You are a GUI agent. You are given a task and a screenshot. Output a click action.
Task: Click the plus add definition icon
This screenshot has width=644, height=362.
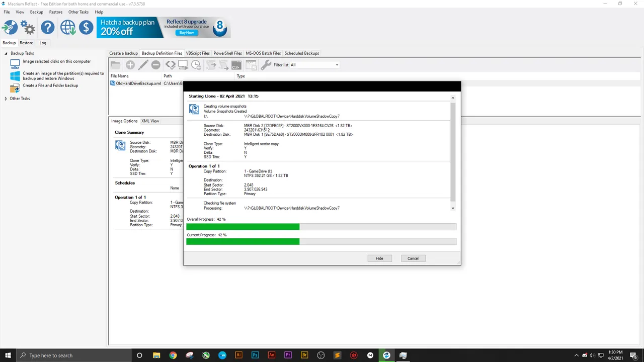tap(130, 65)
